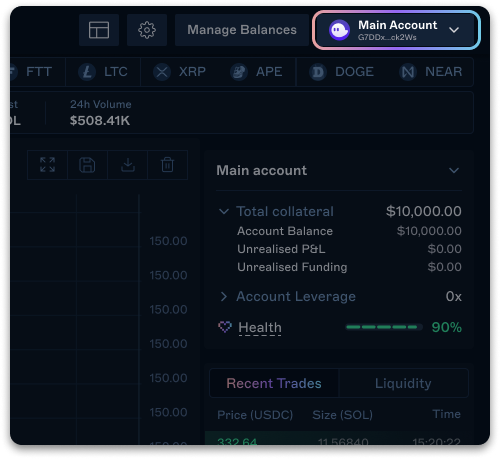Collapse the Main account panel chevron
Image resolution: width=500 pixels, height=459 pixels.
(x=454, y=170)
